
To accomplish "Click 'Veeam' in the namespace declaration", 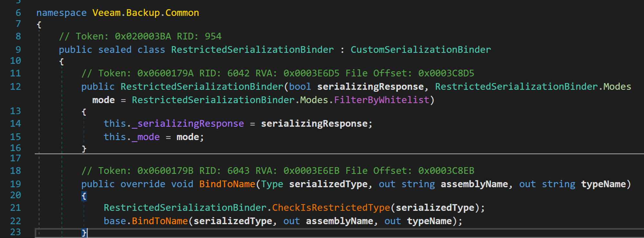I will (106, 13).
